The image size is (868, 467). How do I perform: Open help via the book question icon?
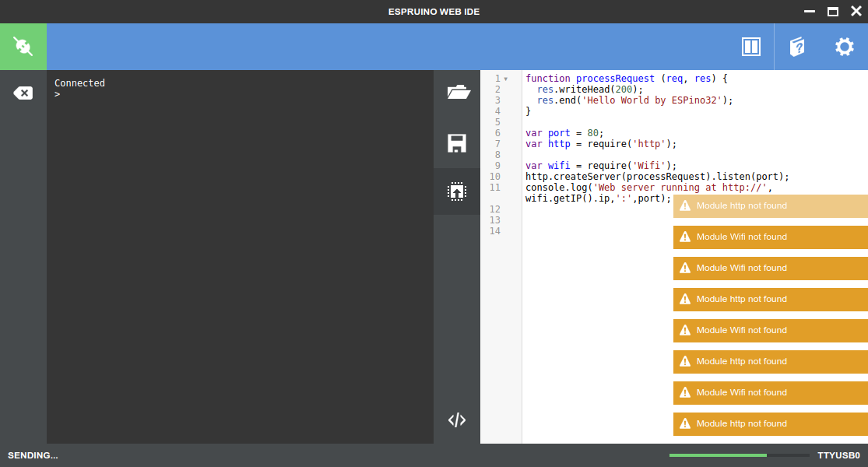[797, 47]
